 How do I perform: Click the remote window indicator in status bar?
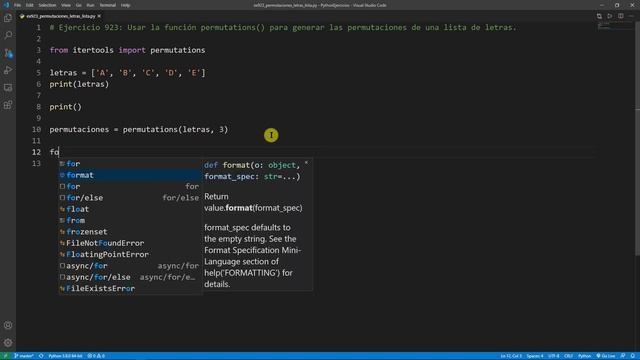point(5,356)
